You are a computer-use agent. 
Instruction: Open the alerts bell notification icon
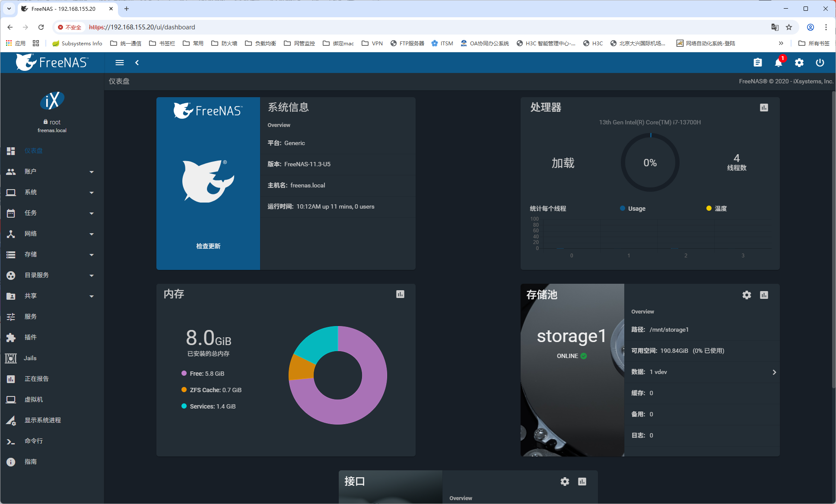[778, 63]
